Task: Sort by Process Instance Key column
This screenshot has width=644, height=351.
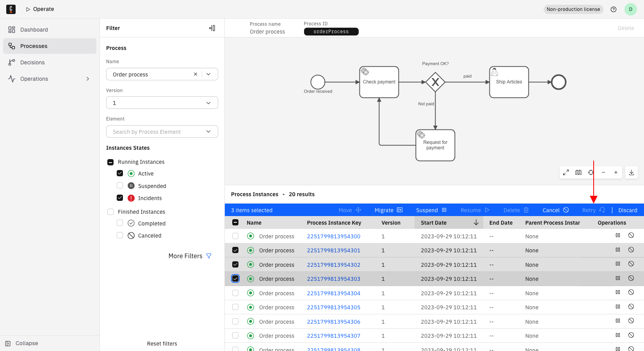Action: (x=334, y=223)
